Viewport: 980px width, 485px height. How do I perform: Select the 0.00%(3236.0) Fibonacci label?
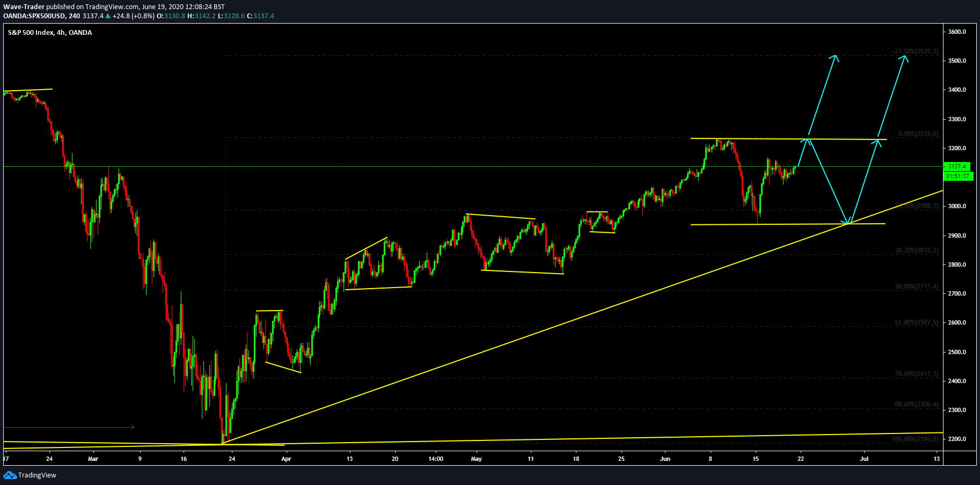pyautogui.click(x=918, y=134)
